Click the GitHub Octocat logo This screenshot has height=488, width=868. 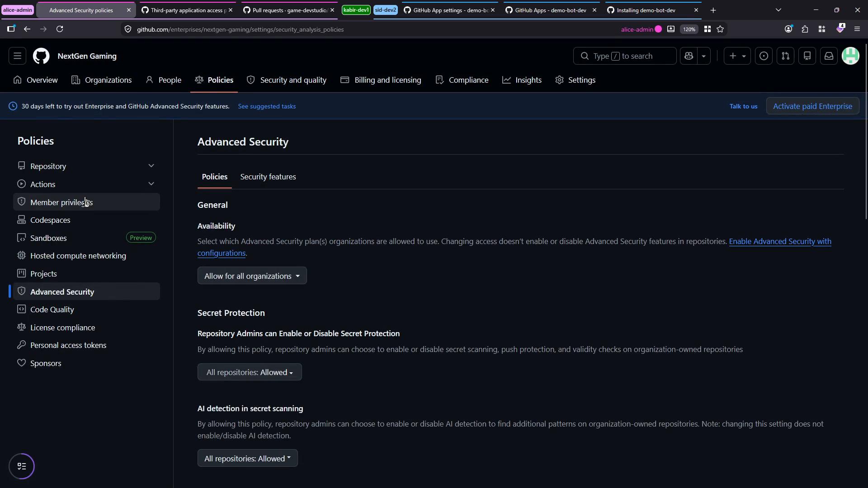point(41,56)
